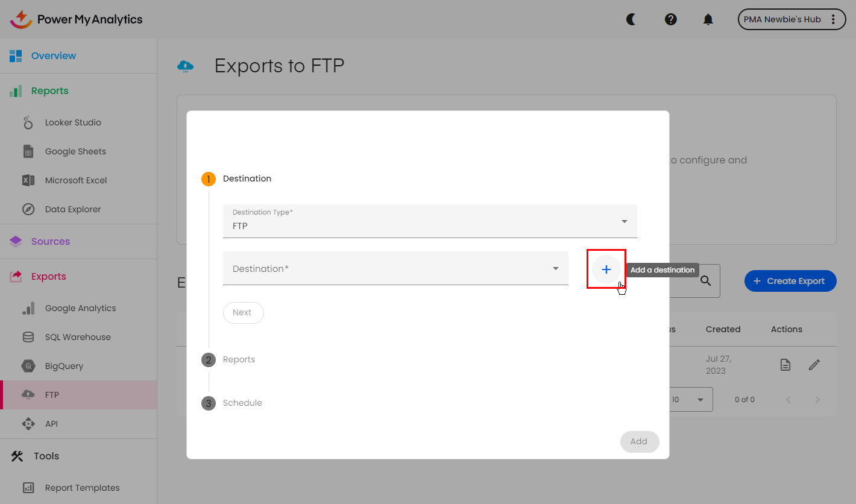Open notifications bell

708,19
